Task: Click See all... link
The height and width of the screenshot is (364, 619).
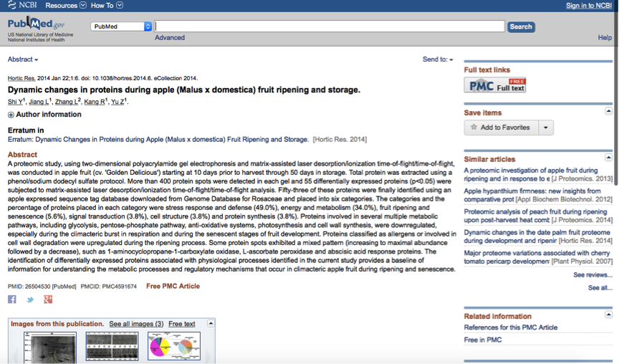Action: point(600,288)
